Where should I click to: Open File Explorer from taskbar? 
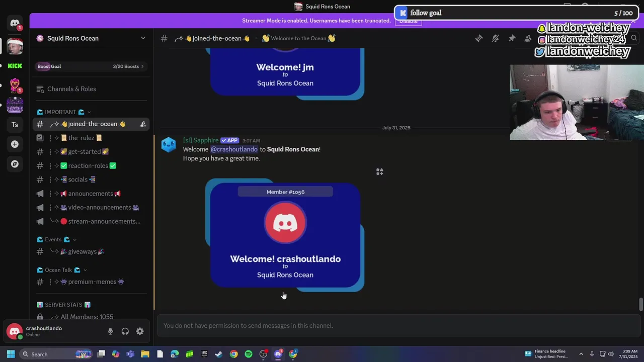[145, 354]
